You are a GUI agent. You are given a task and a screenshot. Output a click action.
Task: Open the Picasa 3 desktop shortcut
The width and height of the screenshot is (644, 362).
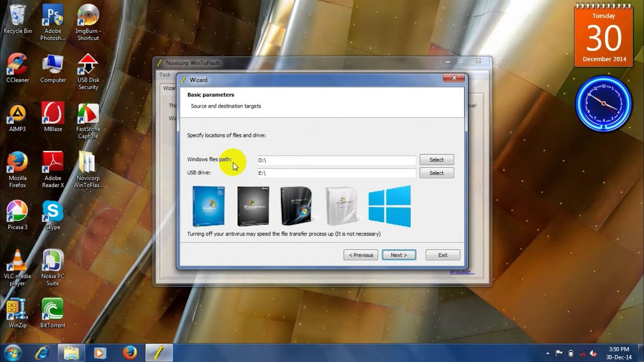point(18,215)
